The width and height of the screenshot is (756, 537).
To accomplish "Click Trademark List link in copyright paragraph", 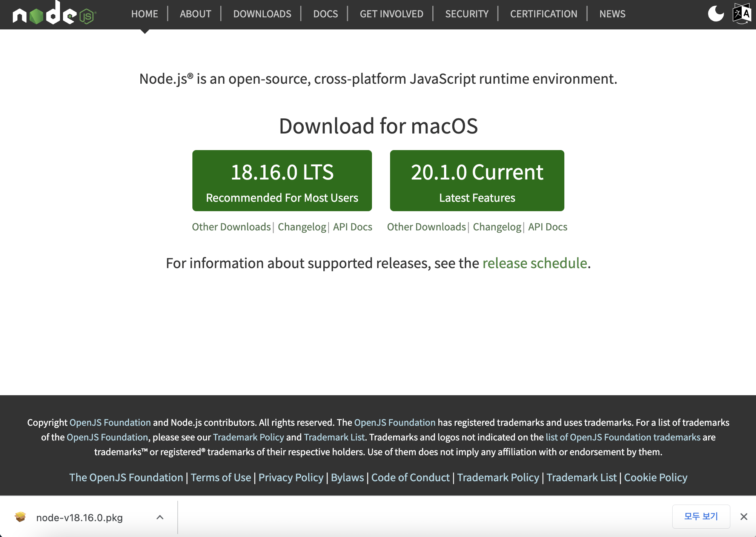I will (334, 437).
